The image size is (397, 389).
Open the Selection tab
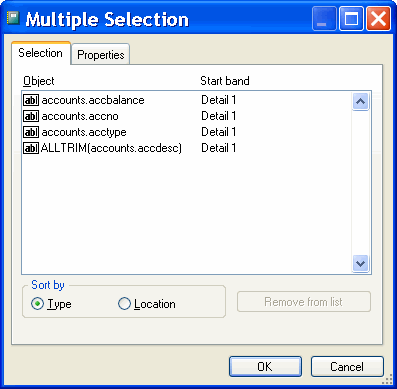point(41,53)
